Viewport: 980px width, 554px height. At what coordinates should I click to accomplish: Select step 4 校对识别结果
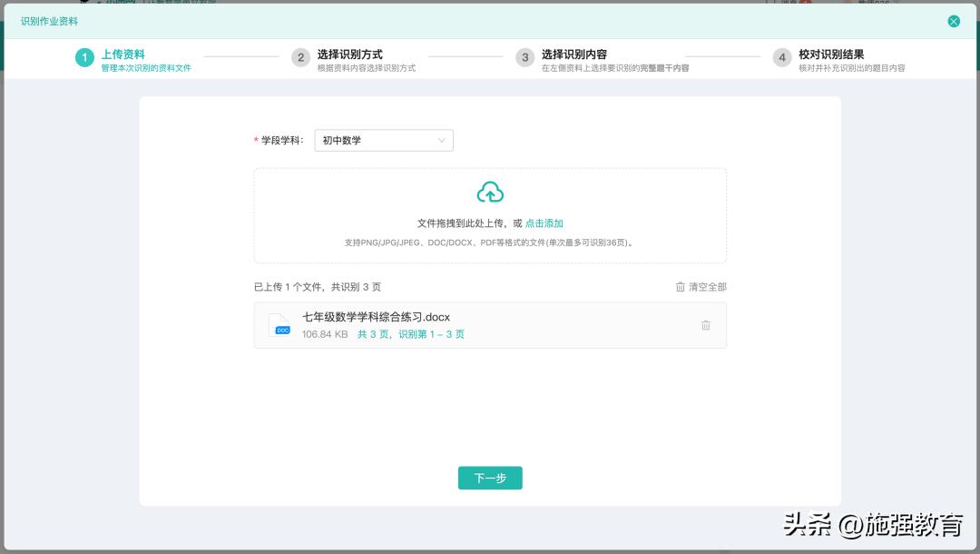tap(831, 54)
